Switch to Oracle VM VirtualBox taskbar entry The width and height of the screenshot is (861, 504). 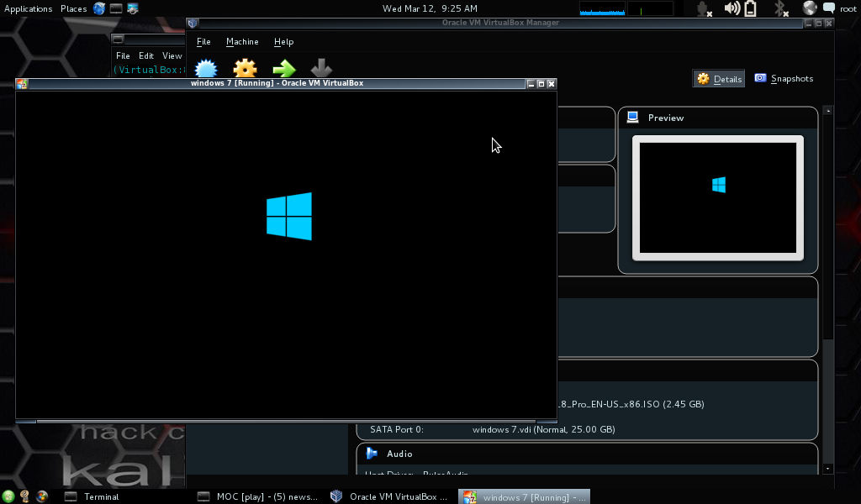click(389, 497)
